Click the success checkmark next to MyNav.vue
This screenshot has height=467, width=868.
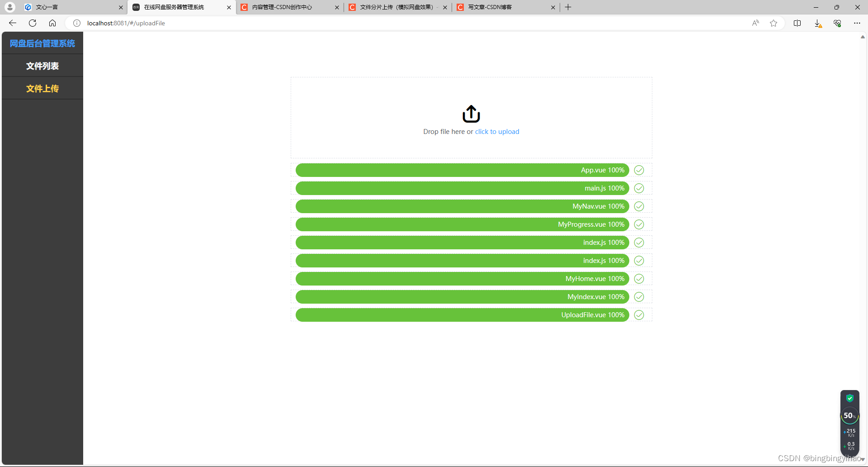point(639,206)
